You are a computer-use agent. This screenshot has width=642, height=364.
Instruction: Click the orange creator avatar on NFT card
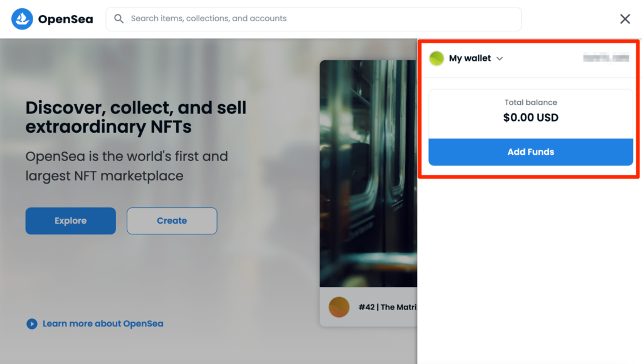[x=339, y=307]
